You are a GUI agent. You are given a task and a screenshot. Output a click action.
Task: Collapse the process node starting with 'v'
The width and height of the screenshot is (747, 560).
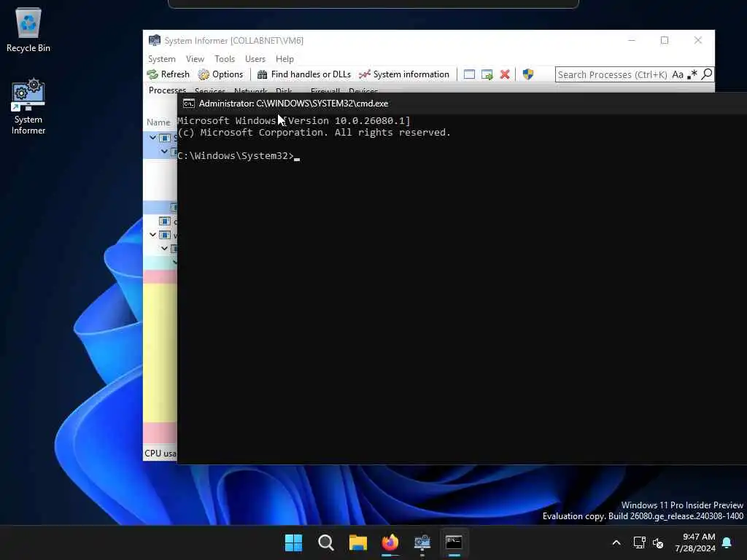pyautogui.click(x=152, y=235)
